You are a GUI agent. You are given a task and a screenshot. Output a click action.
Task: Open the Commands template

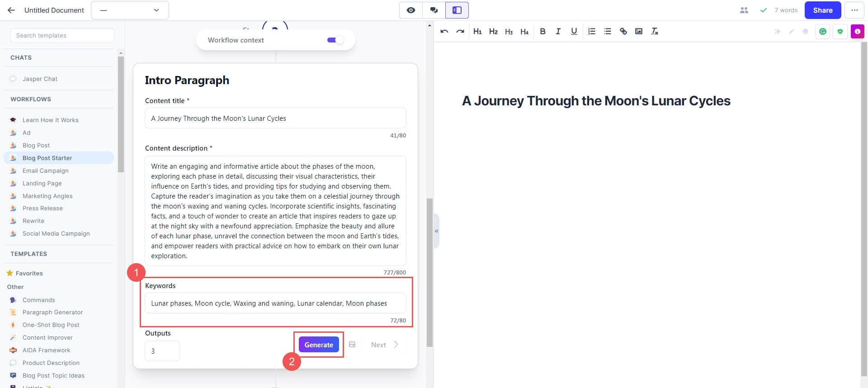(x=39, y=300)
